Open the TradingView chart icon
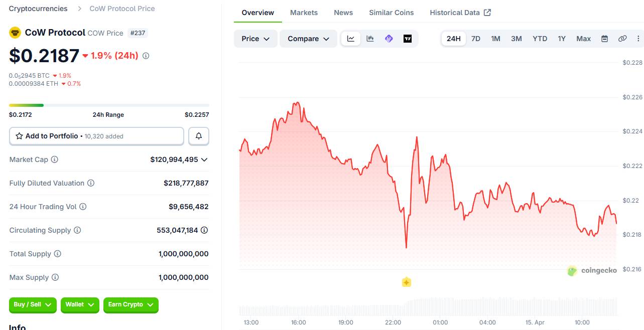The height and width of the screenshot is (330, 644). click(x=408, y=39)
